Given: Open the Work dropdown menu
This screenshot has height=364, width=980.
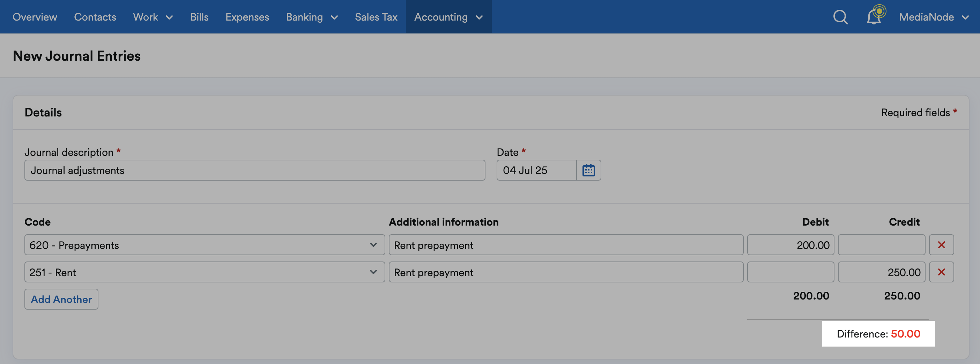Looking at the screenshot, I should pos(153,17).
